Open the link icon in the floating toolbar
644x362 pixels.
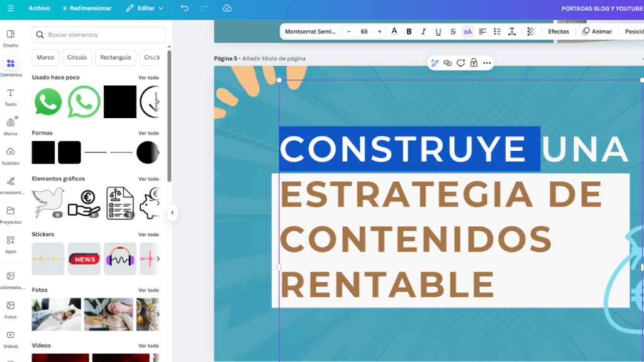pos(448,63)
